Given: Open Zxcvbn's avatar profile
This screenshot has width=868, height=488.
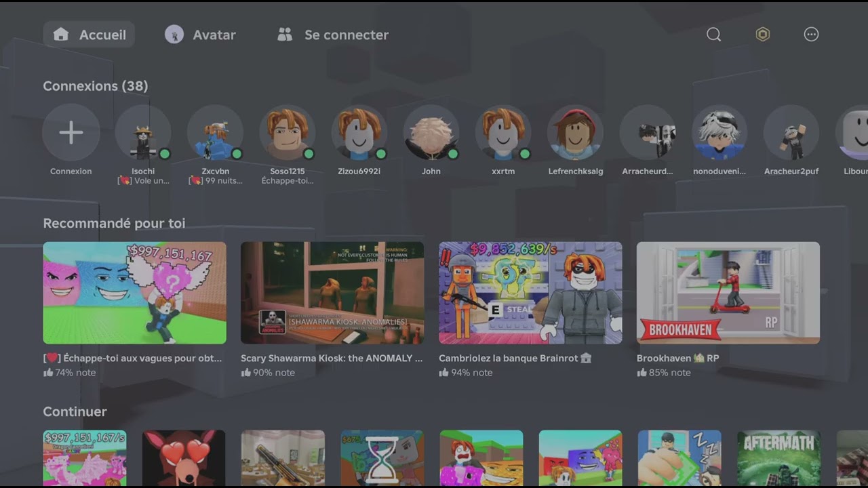Looking at the screenshot, I should pyautogui.click(x=215, y=133).
